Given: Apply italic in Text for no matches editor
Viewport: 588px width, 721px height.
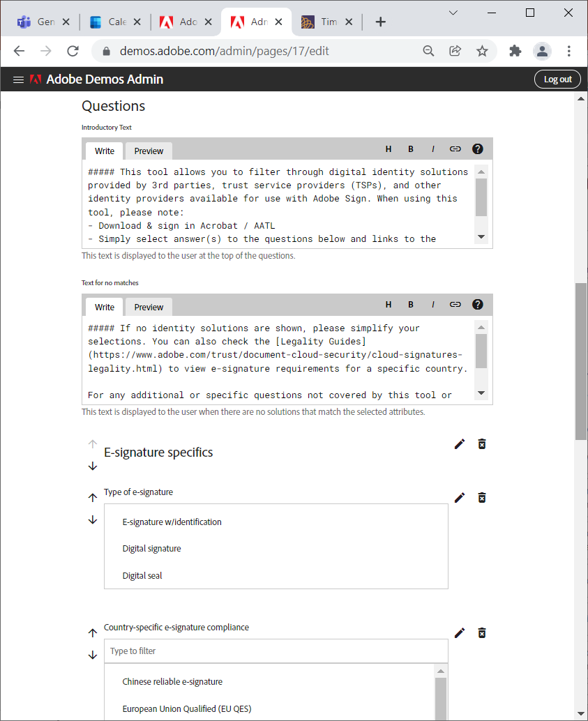Looking at the screenshot, I should coord(433,305).
